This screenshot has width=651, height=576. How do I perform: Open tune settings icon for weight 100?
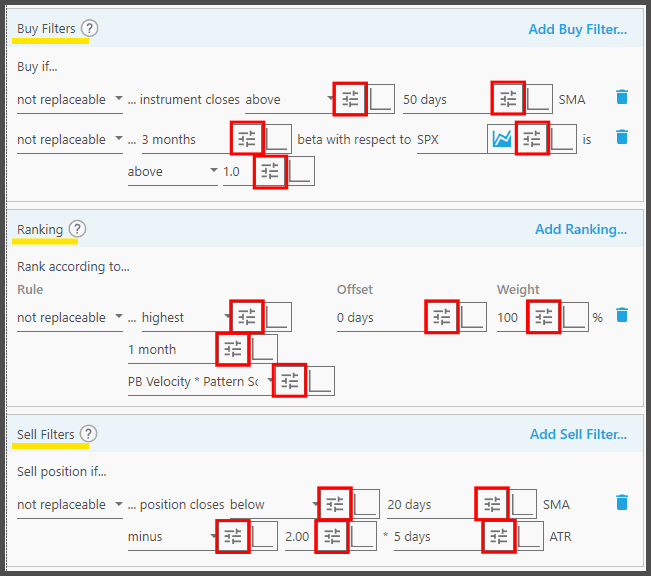click(543, 317)
